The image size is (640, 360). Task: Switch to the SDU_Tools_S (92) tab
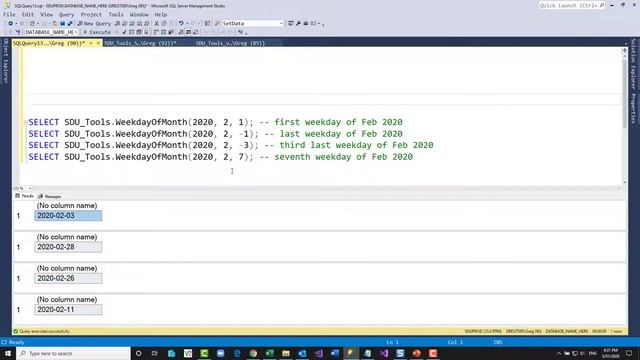pos(140,43)
